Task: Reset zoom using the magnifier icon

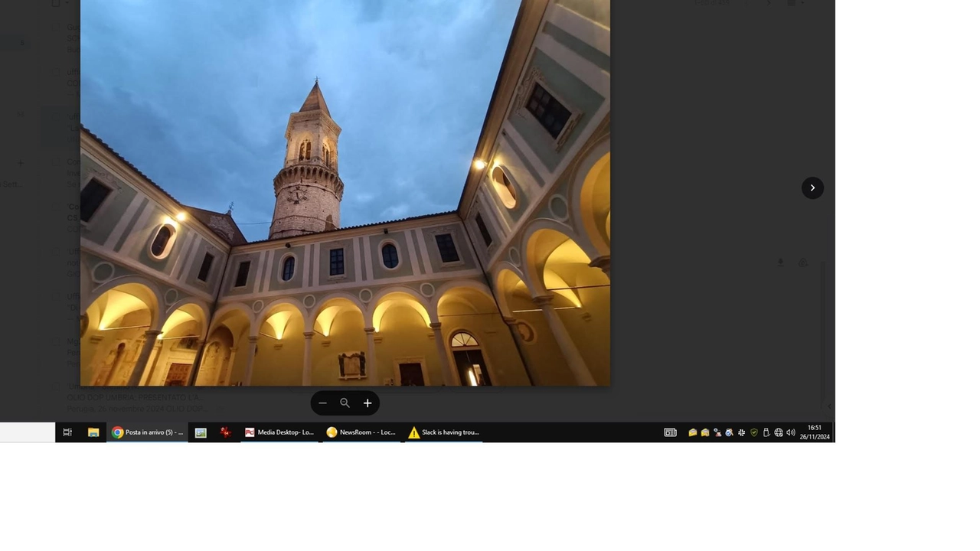Action: [345, 403]
